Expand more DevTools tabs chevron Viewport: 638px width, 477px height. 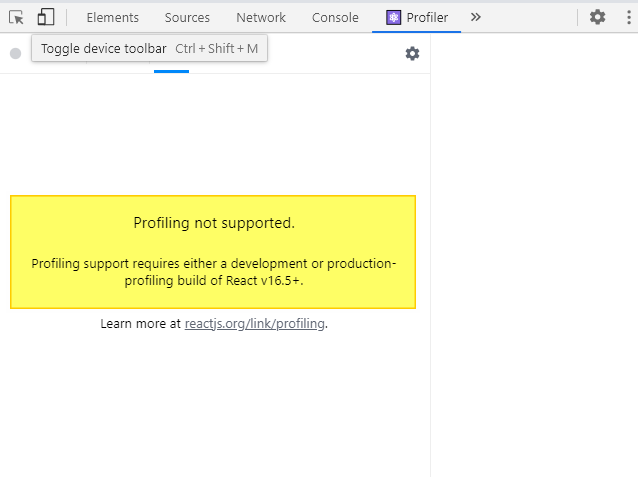pyautogui.click(x=476, y=17)
